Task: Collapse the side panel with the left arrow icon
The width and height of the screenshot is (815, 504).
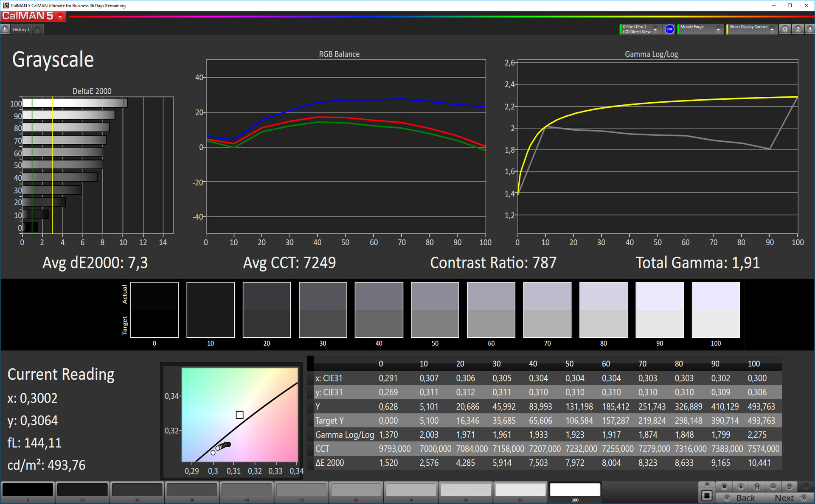Action: point(809,29)
